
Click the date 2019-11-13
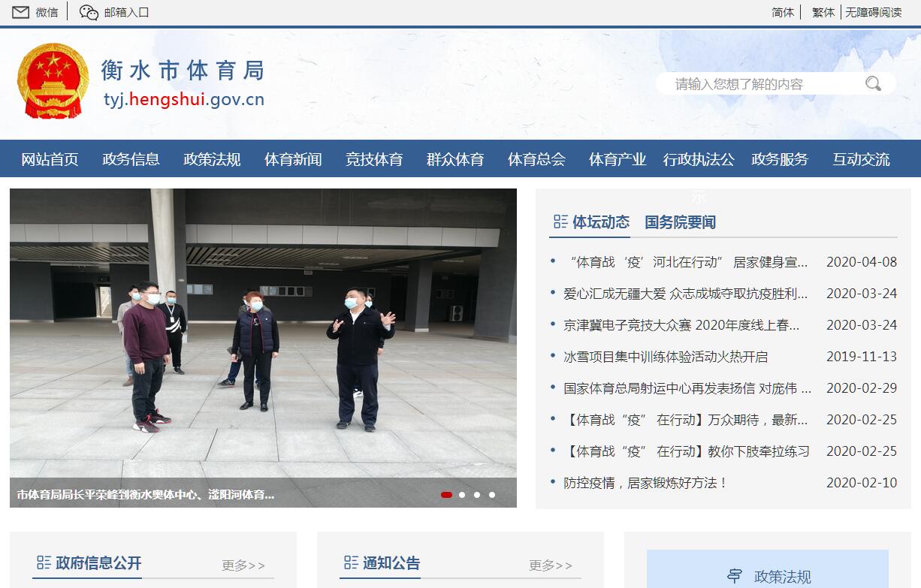pyautogui.click(x=862, y=357)
